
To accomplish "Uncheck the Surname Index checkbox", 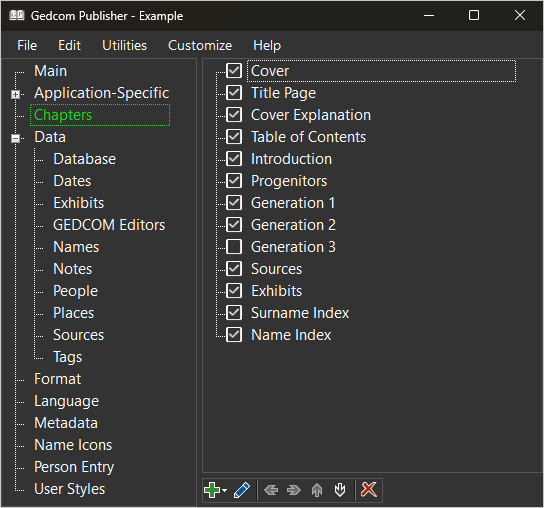I will tap(234, 313).
